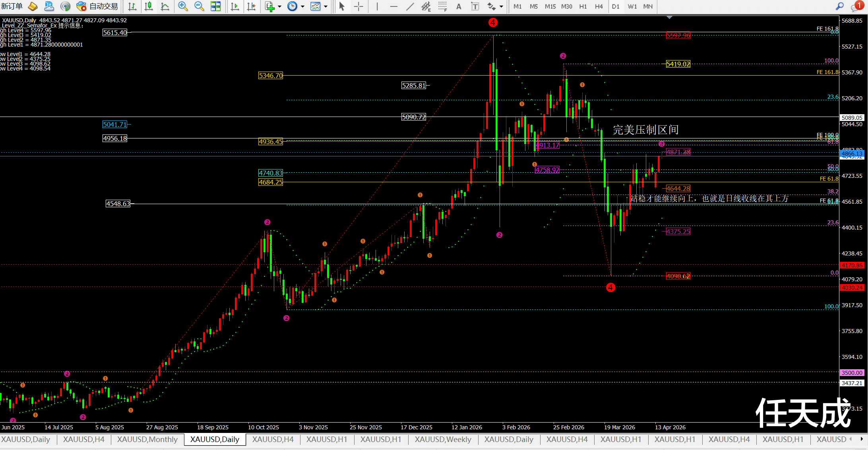This screenshot has width=868, height=450.
Task: Toggle the AutoTrading (自动交易) button
Action: 98,6
